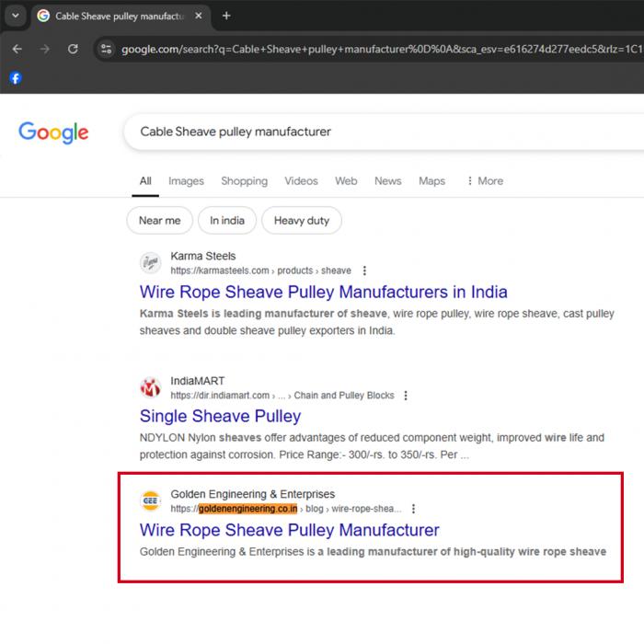644x644 pixels.
Task: Open the karmasteels.com products sheave URL
Action: pyautogui.click(x=260, y=270)
